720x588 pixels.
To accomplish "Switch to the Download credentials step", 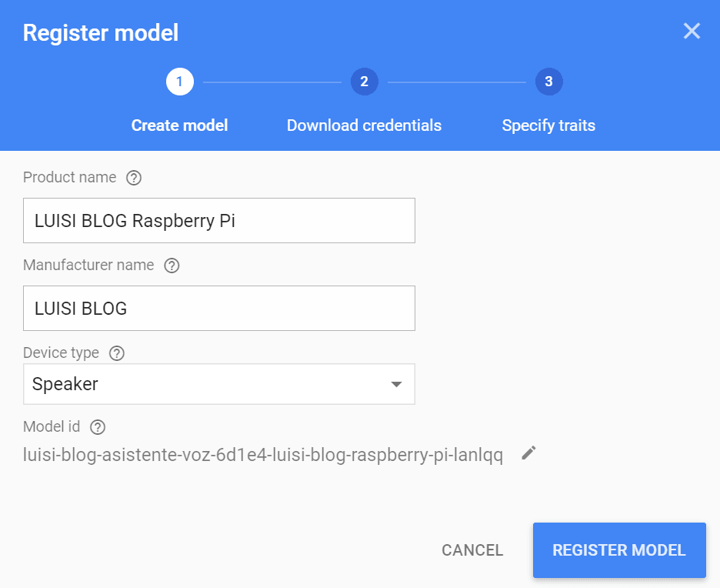I will click(x=364, y=125).
